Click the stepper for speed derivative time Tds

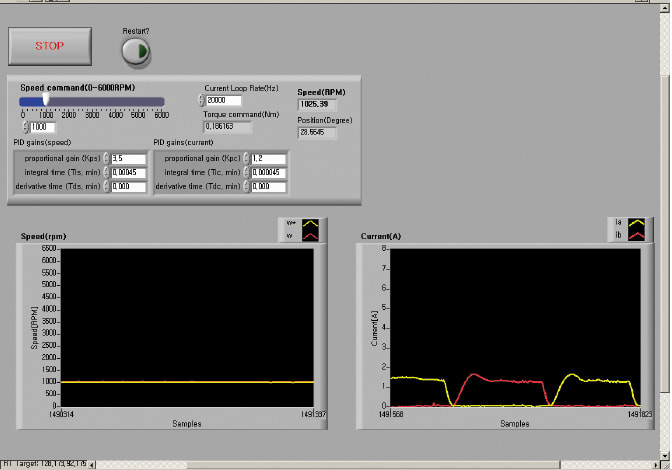106,187
